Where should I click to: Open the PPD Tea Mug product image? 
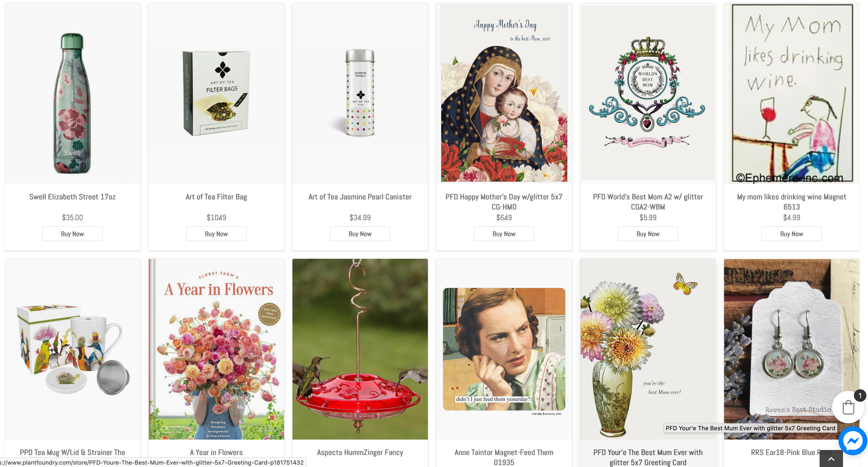coord(72,349)
